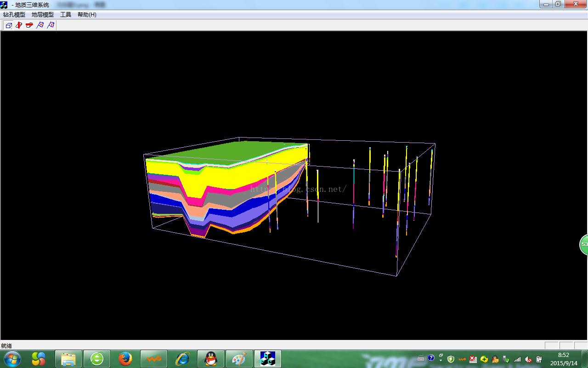Viewport: 588px width, 368px height.
Task: Open Windows Explorer folder on taskbar
Action: click(68, 359)
